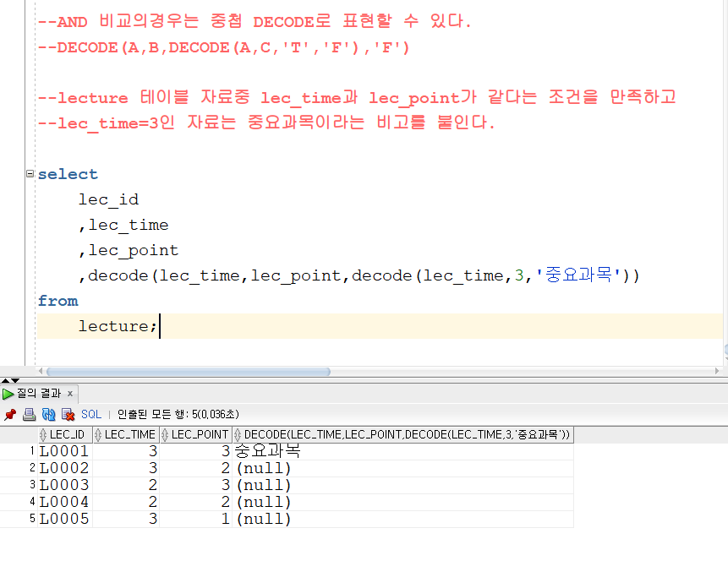Click the '중요과목' string literal in the query
This screenshot has height=561, width=728.
578,275
